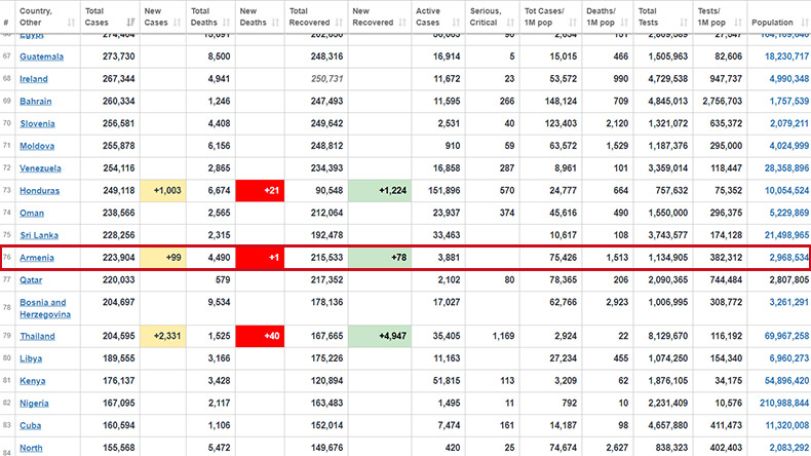Open the Ireland country link

coord(34,79)
